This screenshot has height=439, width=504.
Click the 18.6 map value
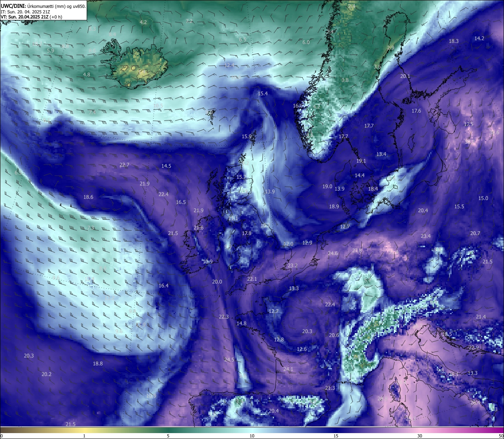pyautogui.click(x=88, y=197)
